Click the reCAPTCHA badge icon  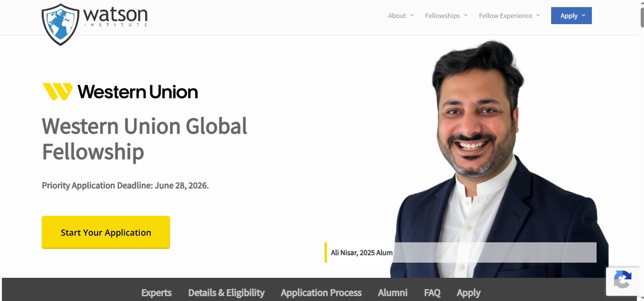pyautogui.click(x=622, y=280)
